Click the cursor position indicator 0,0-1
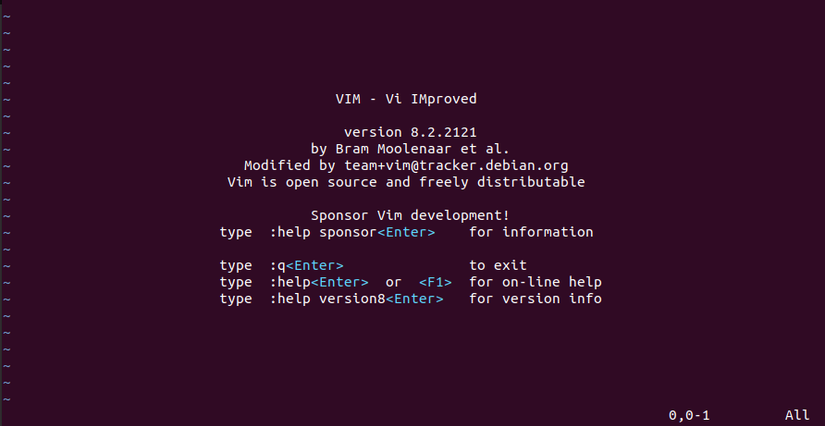 (689, 415)
